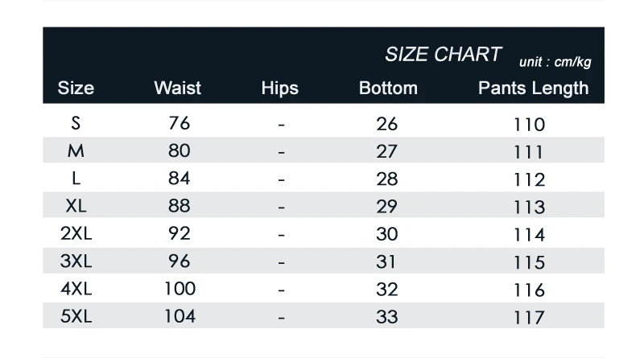
Task: Click the M size row label
Action: tap(76, 150)
